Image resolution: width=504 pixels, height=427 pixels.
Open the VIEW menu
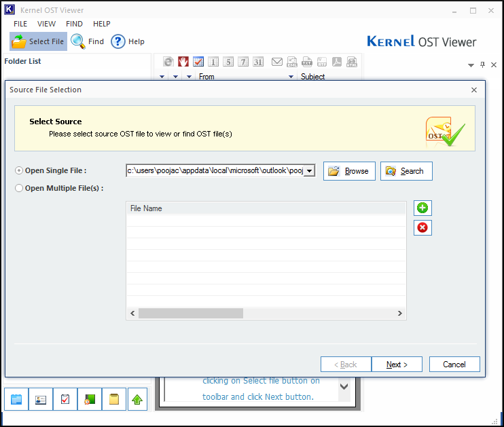tap(46, 24)
